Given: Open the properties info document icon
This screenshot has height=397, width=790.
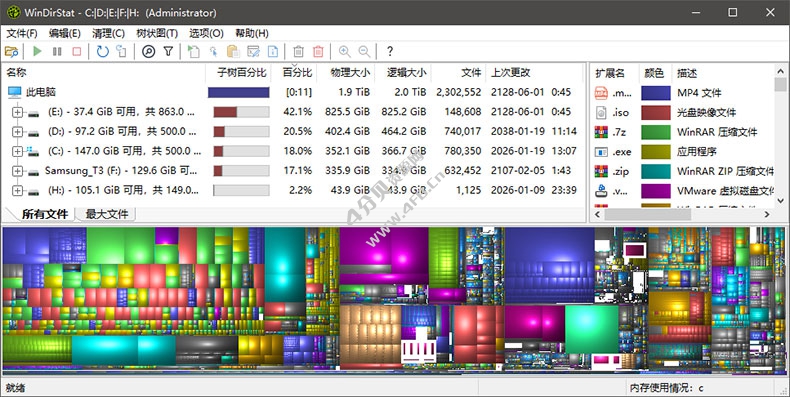Looking at the screenshot, I should (273, 51).
